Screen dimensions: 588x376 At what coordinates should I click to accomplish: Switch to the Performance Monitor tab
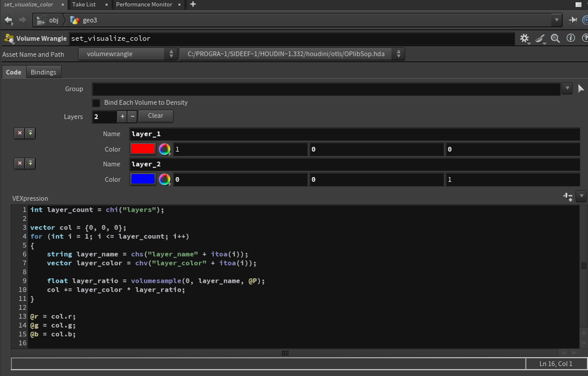(144, 4)
